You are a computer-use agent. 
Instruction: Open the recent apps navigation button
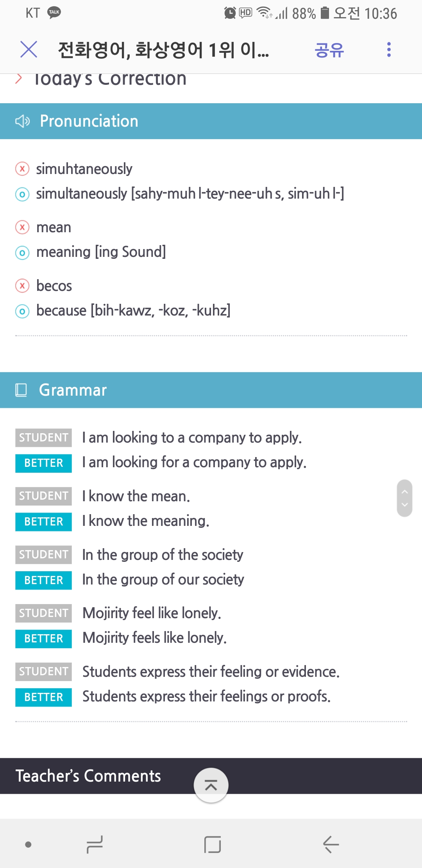tap(95, 845)
